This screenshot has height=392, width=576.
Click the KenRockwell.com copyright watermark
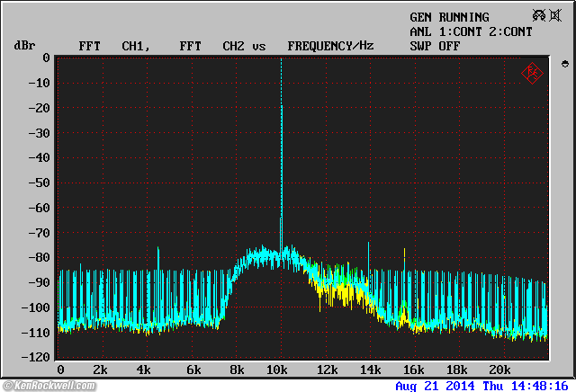click(x=47, y=386)
